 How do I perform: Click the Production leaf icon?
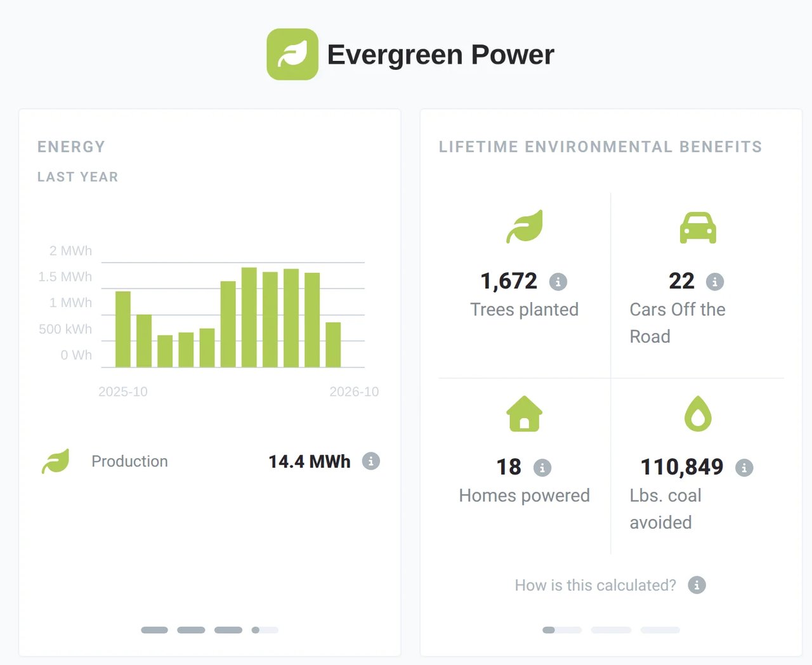point(56,461)
